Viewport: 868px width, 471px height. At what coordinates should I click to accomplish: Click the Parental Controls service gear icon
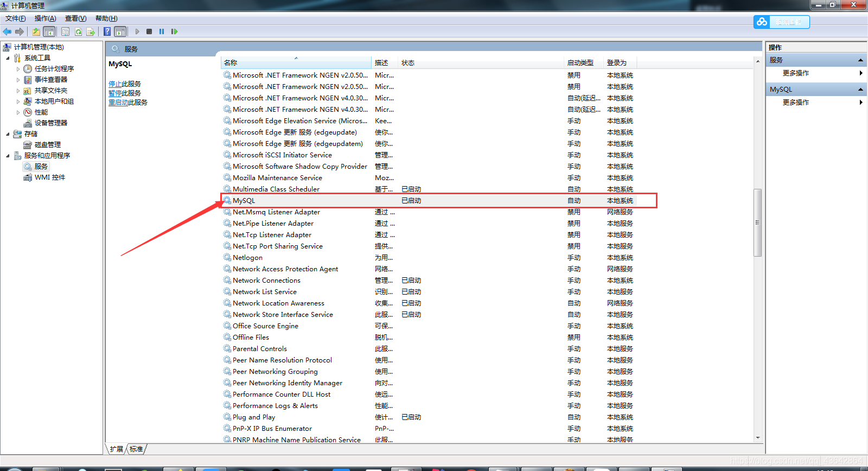tap(227, 348)
